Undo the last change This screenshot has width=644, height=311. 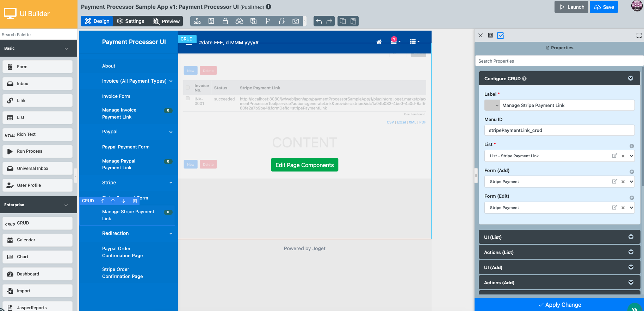point(319,21)
